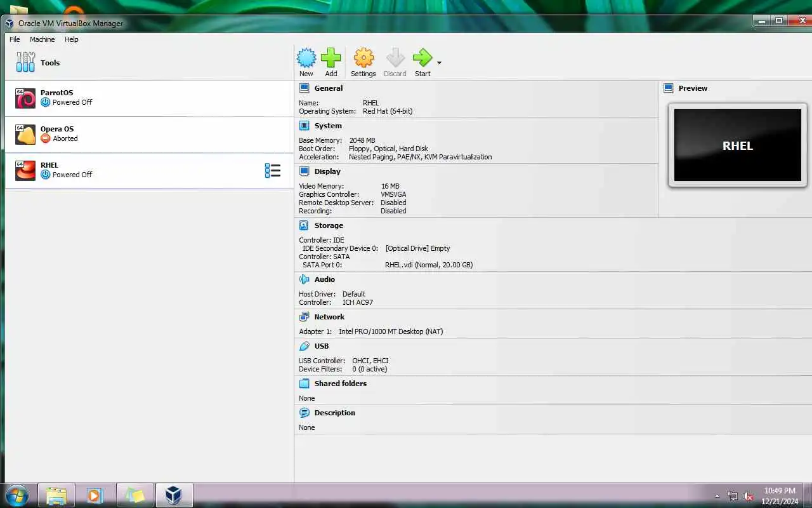
Task: Open the RHEL machine tools menu icon
Action: click(273, 170)
